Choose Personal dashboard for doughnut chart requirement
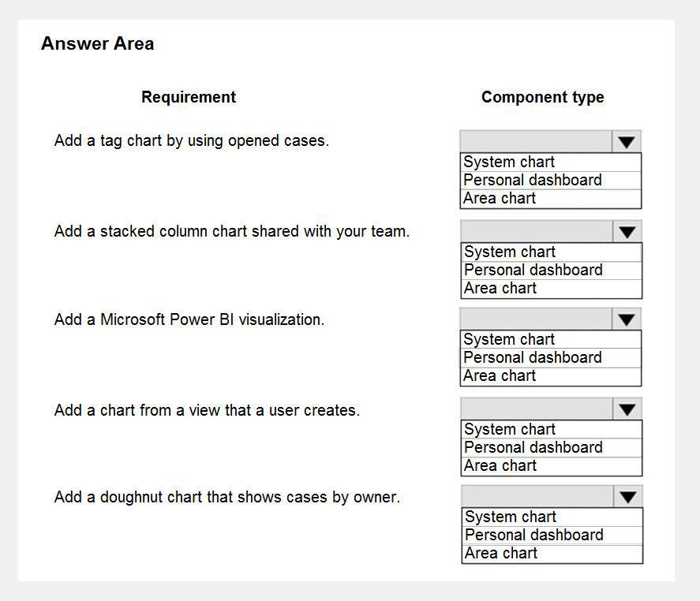The image size is (700, 601). (534, 536)
